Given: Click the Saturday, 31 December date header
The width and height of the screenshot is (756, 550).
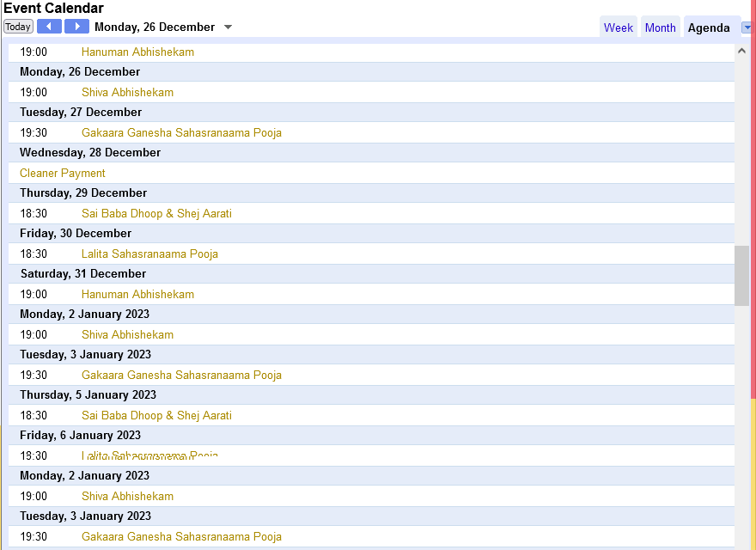Looking at the screenshot, I should (82, 273).
